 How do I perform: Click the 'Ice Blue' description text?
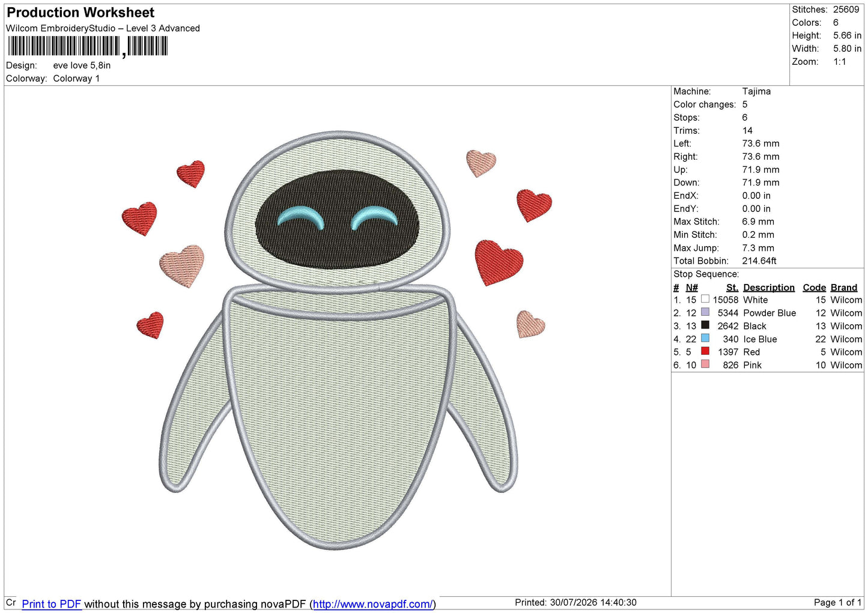coord(760,339)
